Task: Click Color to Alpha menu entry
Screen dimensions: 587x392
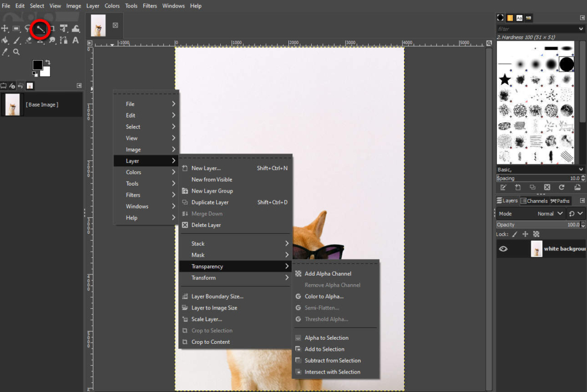Action: tap(324, 297)
